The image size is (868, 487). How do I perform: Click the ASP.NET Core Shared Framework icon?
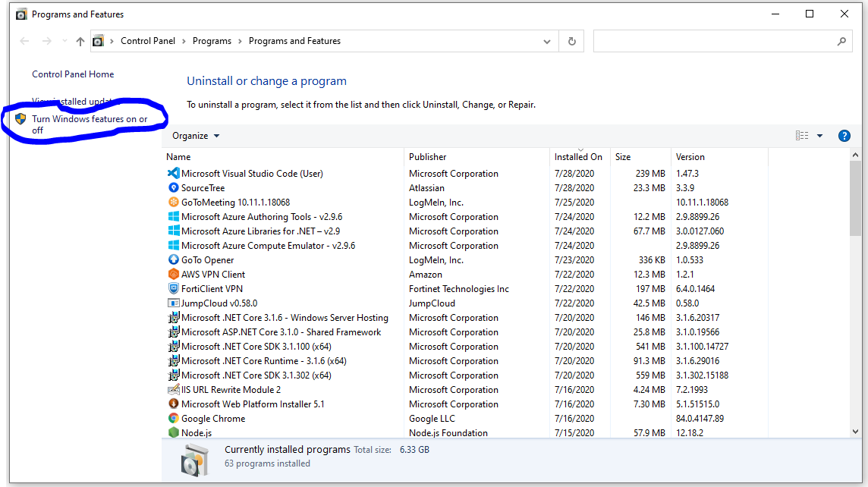pos(173,331)
